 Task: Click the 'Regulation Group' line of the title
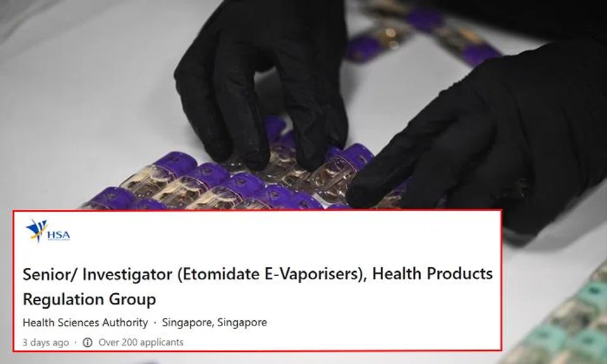click(x=89, y=299)
